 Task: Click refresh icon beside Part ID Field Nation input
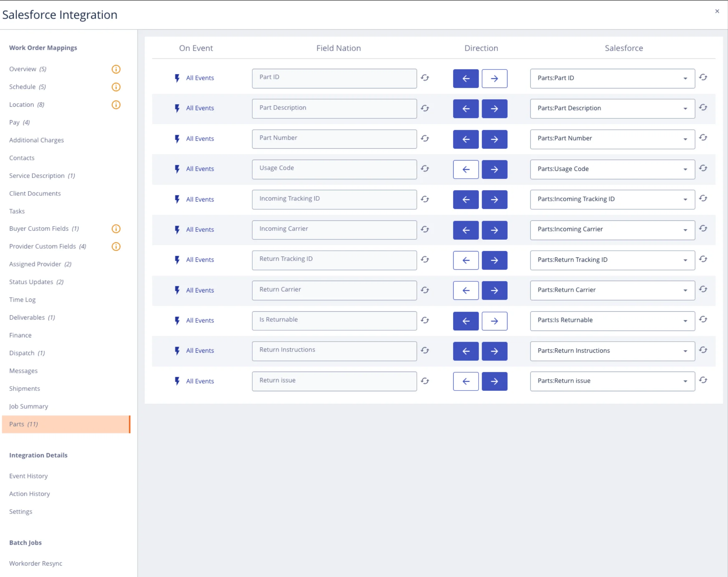click(x=425, y=78)
